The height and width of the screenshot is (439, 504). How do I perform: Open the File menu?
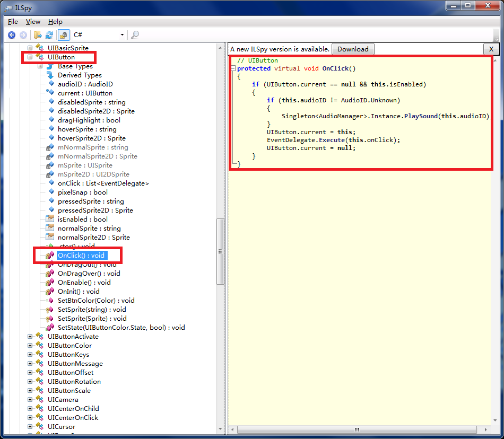[x=13, y=22]
